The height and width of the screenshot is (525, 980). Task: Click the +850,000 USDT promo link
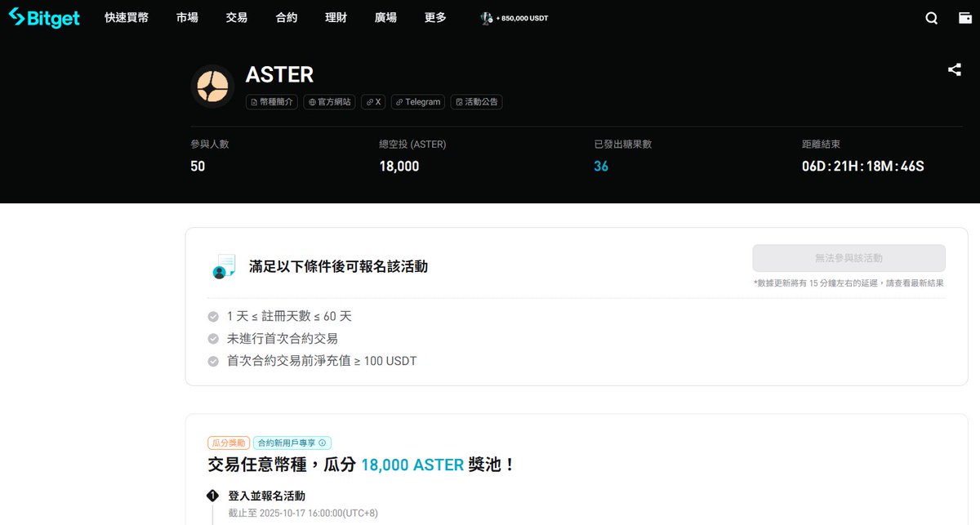[514, 18]
